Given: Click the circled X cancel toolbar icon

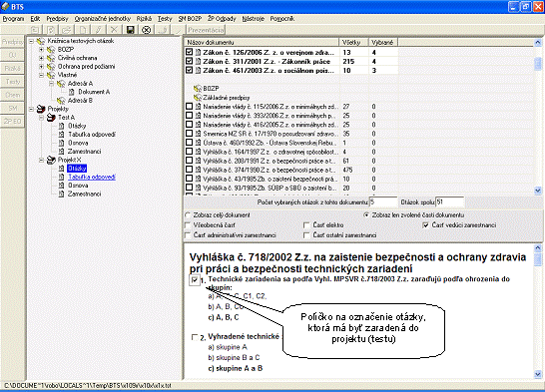Looking at the screenshot, I should [147, 30].
